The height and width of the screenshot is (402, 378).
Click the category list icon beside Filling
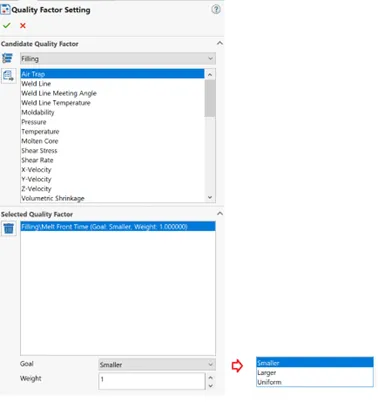tap(7, 58)
